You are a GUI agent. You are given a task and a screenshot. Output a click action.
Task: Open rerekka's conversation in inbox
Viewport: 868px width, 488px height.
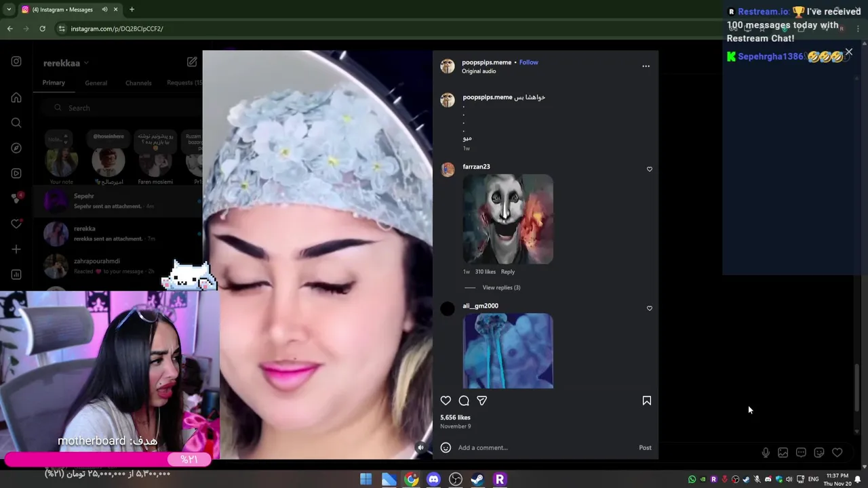(117, 234)
